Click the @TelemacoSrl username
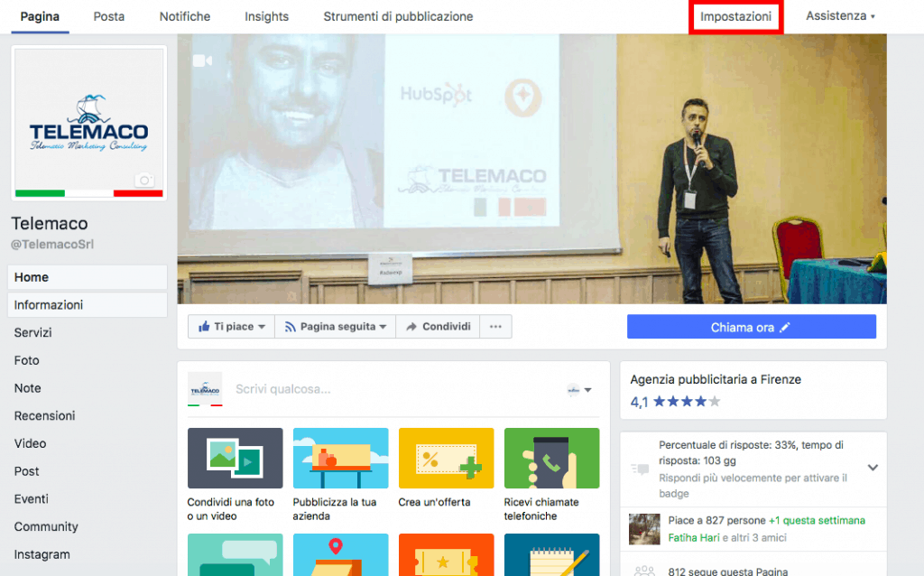The width and height of the screenshot is (924, 576). point(51,244)
